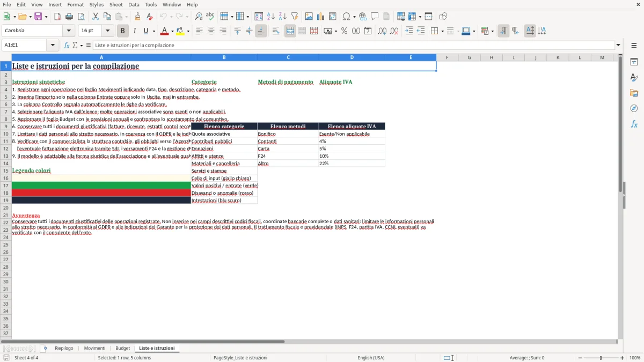This screenshot has width=644, height=362.
Task: Set left-to-right text direction
Action: [503, 31]
